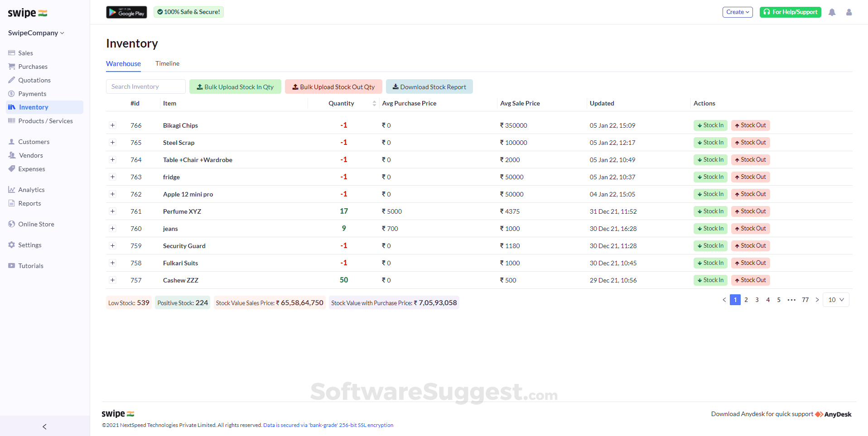The height and width of the screenshot is (436, 868).
Task: Open the Analytics section from the sidebar
Action: pos(31,189)
